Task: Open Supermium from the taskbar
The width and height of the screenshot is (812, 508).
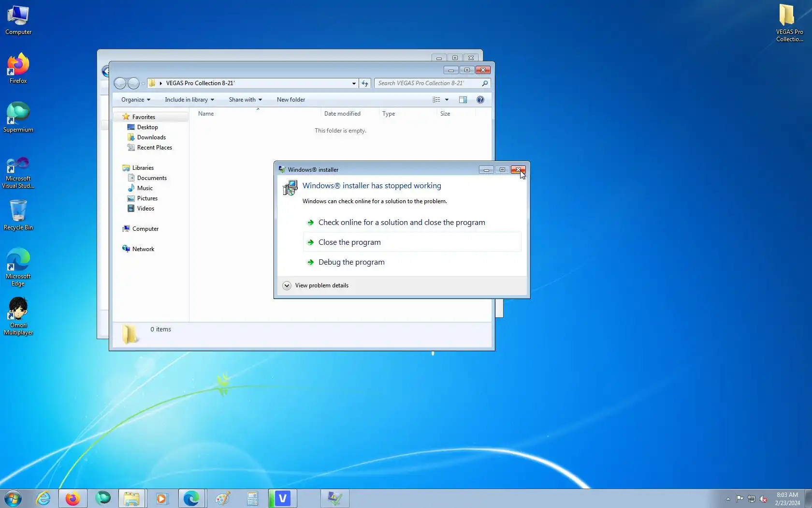Action: click(103, 498)
